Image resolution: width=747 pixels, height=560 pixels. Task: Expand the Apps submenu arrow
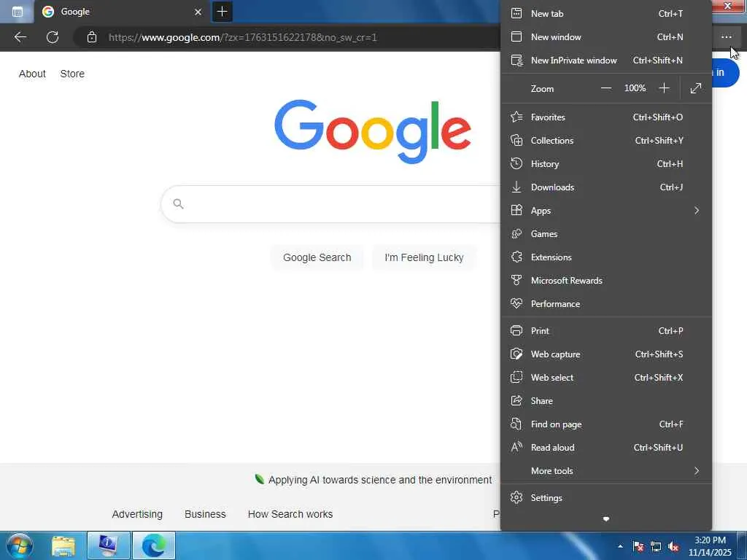click(697, 210)
